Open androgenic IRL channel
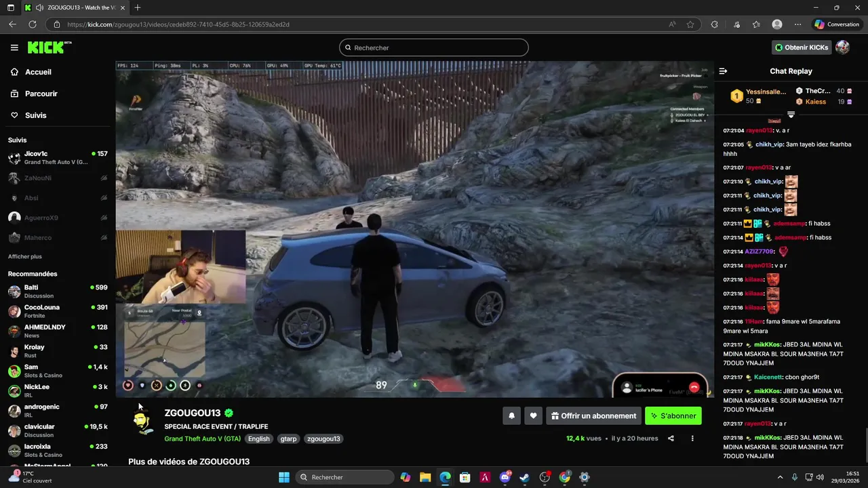 [x=58, y=411]
